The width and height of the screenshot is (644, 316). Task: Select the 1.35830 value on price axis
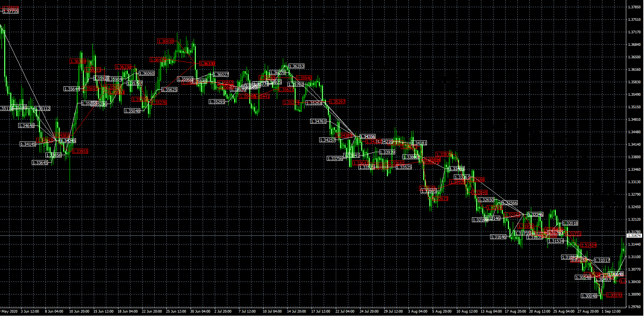(x=634, y=82)
